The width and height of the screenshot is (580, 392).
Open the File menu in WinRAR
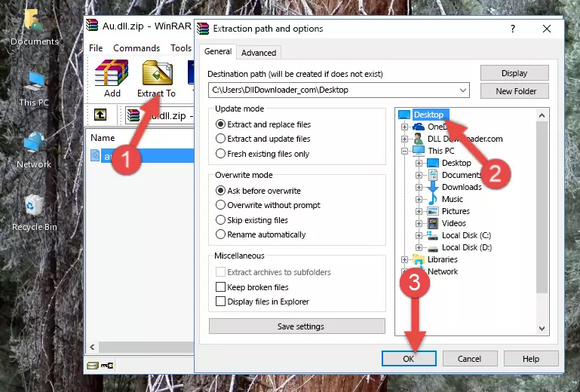96,48
